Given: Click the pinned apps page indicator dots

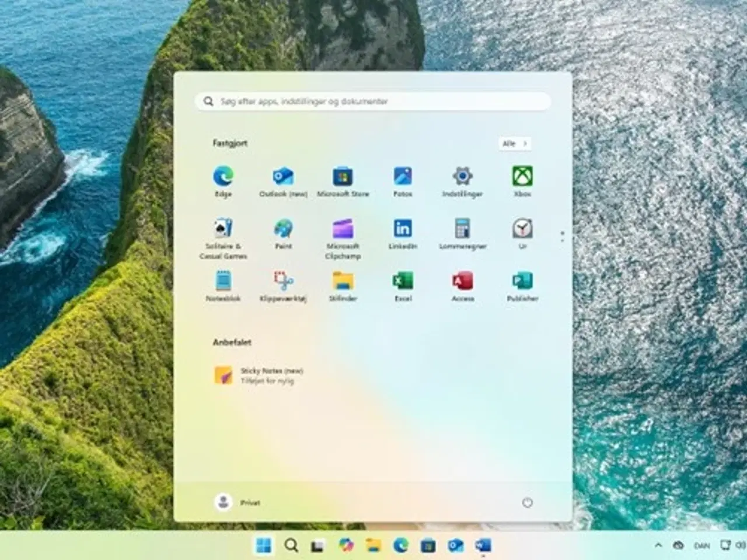Looking at the screenshot, I should tap(562, 236).
